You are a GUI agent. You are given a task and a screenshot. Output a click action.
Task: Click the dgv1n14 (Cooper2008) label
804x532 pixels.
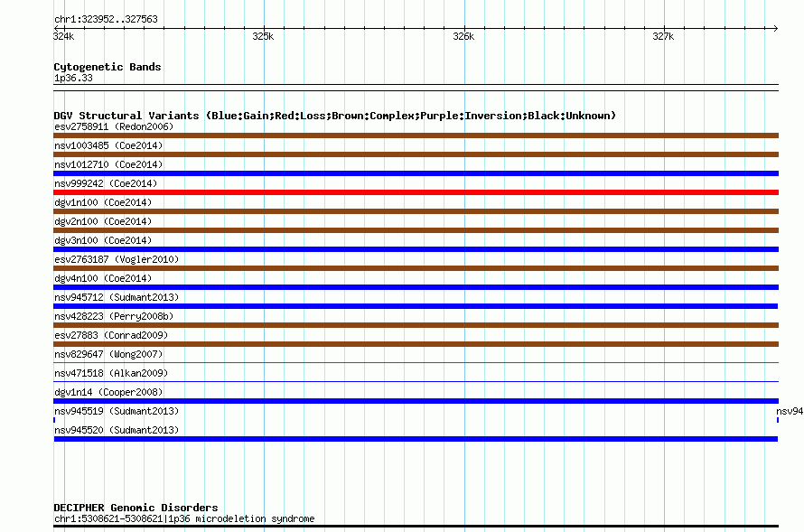click(108, 392)
